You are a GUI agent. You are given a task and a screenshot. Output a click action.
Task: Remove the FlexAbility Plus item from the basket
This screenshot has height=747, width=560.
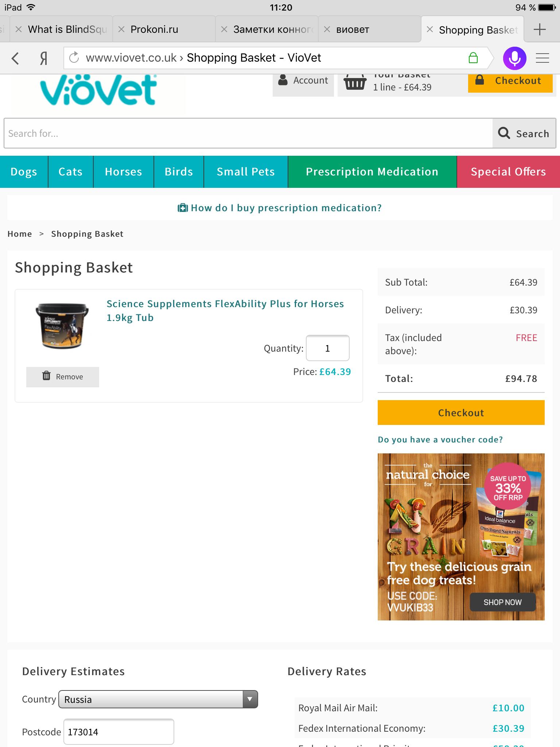(x=63, y=377)
